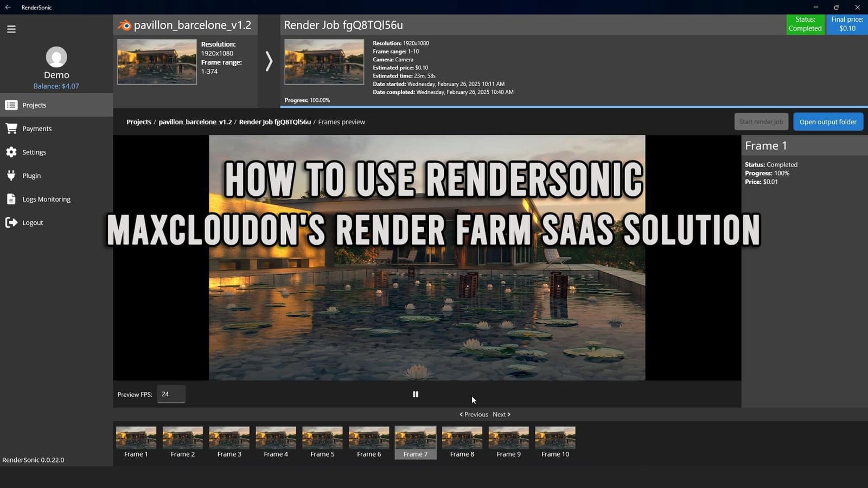The image size is (868, 488).
Task: Select the Frame 6 thumbnail
Action: (x=369, y=442)
